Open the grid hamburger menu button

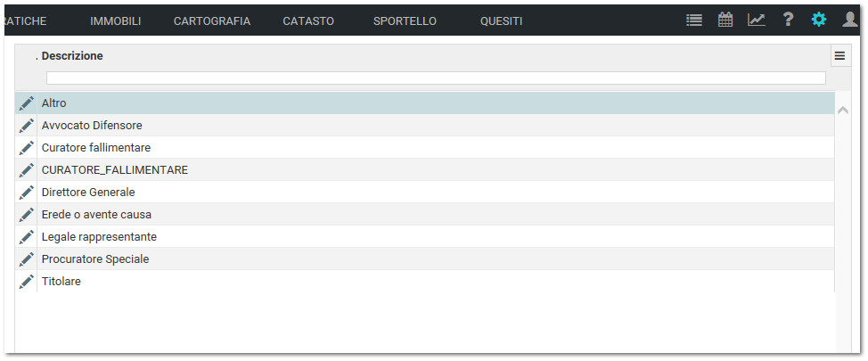pos(840,56)
